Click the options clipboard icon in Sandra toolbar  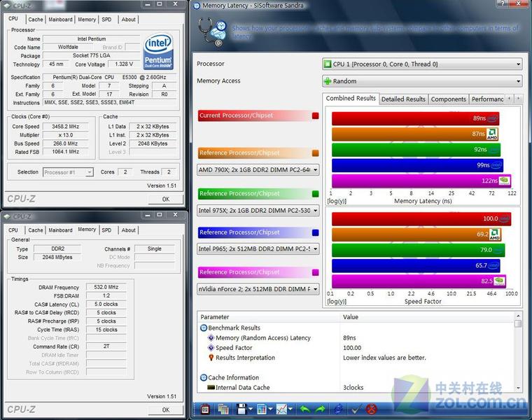click(x=205, y=409)
